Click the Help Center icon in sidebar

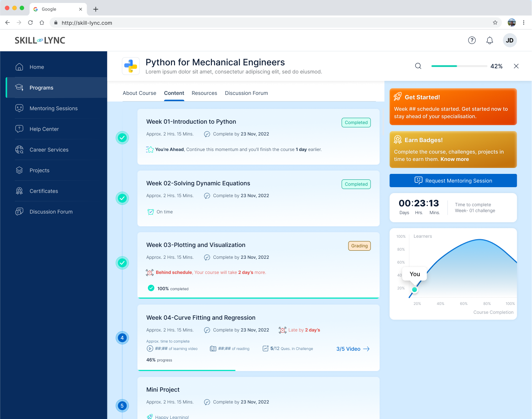click(x=19, y=129)
